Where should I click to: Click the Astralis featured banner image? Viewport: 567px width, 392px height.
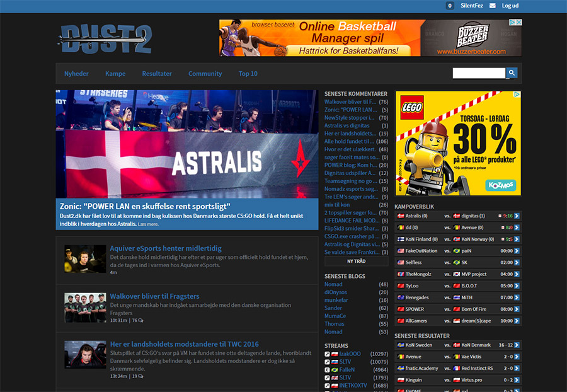(x=187, y=144)
